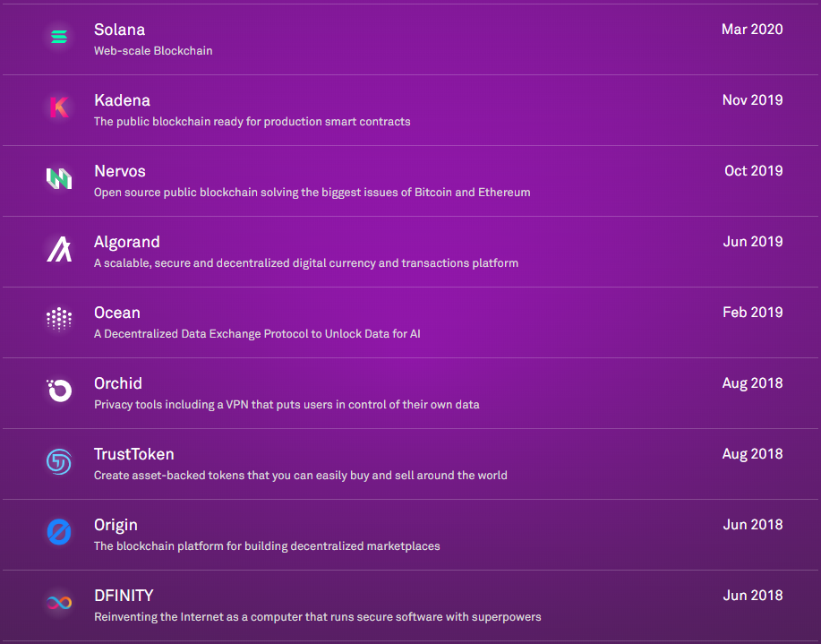Click the Solana logo icon
The width and height of the screenshot is (821, 644).
click(x=58, y=38)
